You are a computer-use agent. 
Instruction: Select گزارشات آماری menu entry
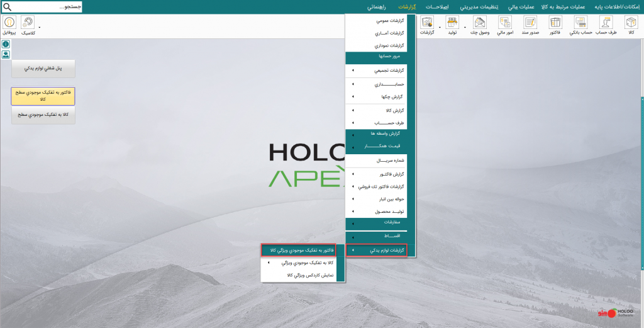click(x=376, y=33)
